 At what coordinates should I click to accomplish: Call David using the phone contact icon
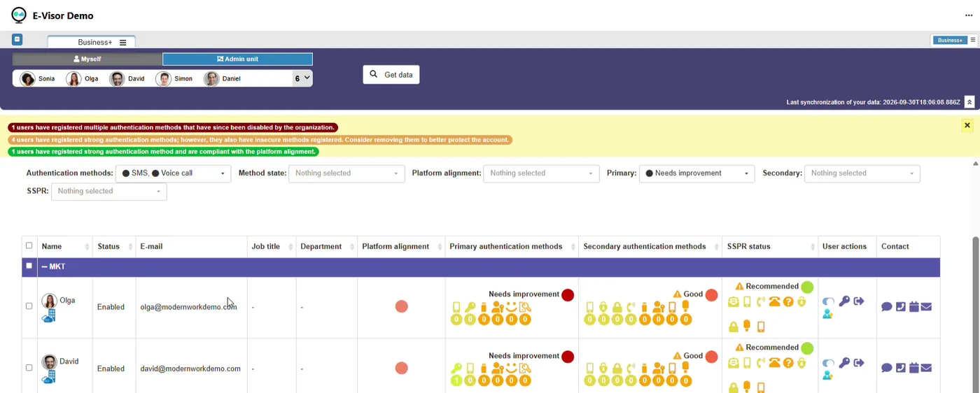900,368
